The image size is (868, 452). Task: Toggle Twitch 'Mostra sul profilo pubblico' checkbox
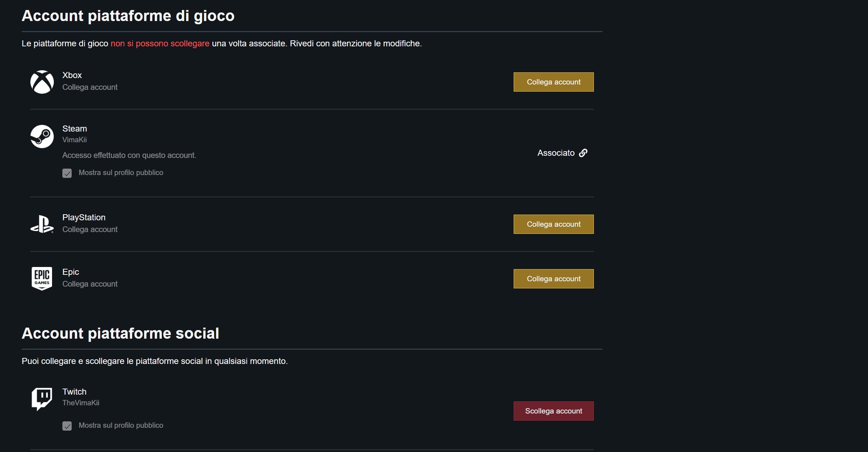click(x=67, y=426)
